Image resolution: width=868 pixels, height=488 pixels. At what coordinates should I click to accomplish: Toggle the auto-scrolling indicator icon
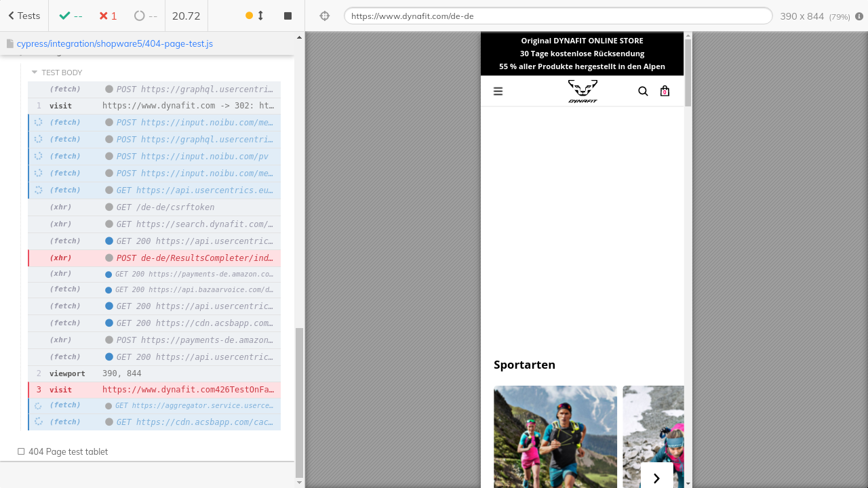click(255, 16)
